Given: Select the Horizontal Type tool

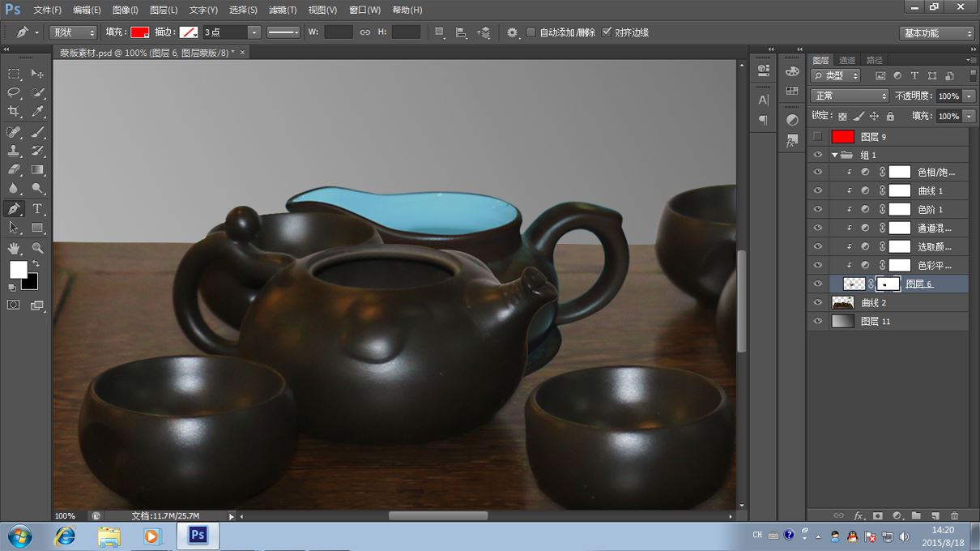Looking at the screenshot, I should click(38, 209).
